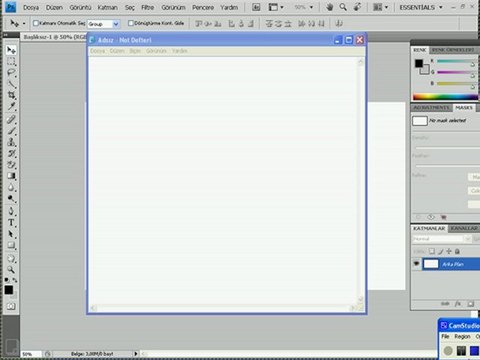The height and width of the screenshot is (360, 480).
Task: Select the Hand tool in application bar
Action: pos(329,7)
